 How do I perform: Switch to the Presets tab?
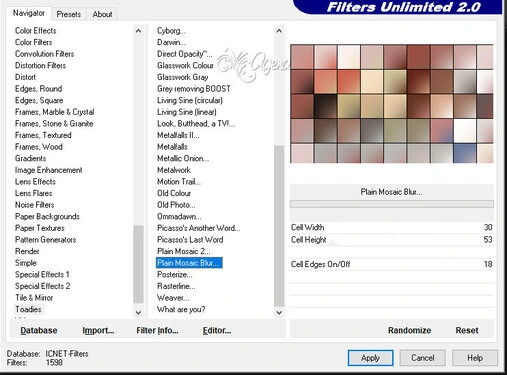click(x=69, y=14)
